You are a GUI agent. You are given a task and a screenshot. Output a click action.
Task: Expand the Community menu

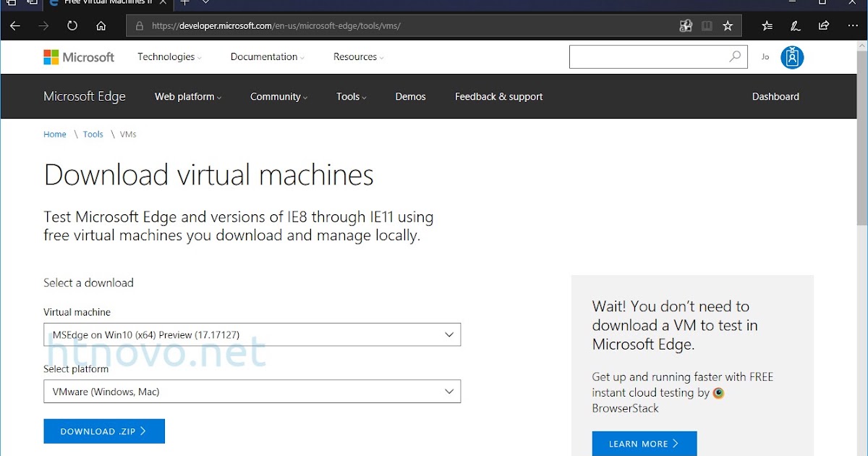click(x=279, y=96)
